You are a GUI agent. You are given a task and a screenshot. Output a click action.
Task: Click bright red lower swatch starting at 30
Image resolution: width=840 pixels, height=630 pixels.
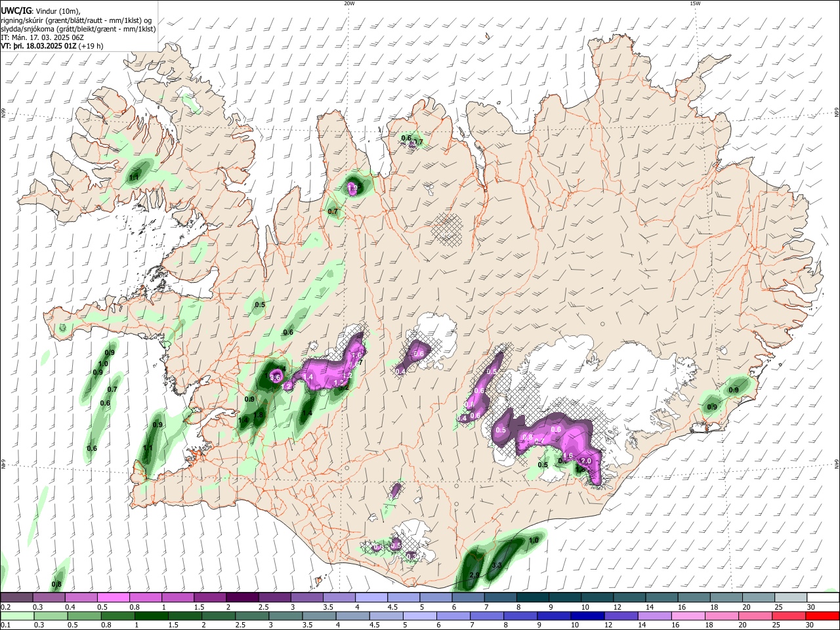(x=821, y=616)
